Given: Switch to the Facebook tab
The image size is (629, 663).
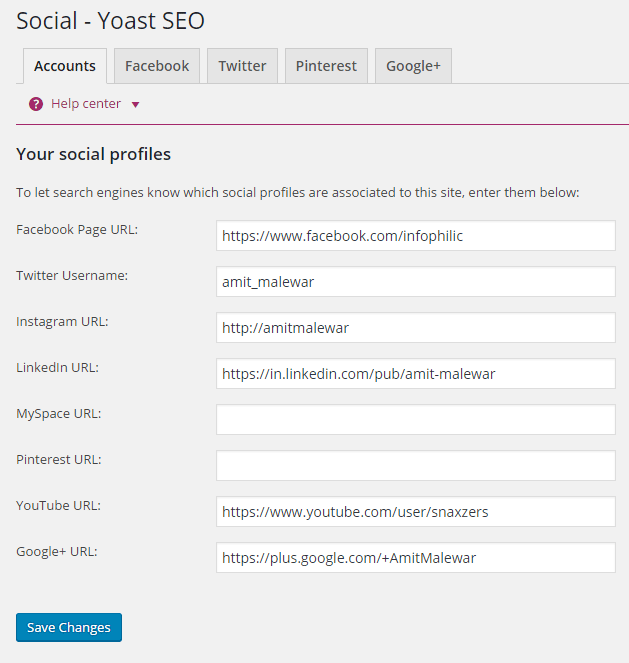Looking at the screenshot, I should pos(157,66).
